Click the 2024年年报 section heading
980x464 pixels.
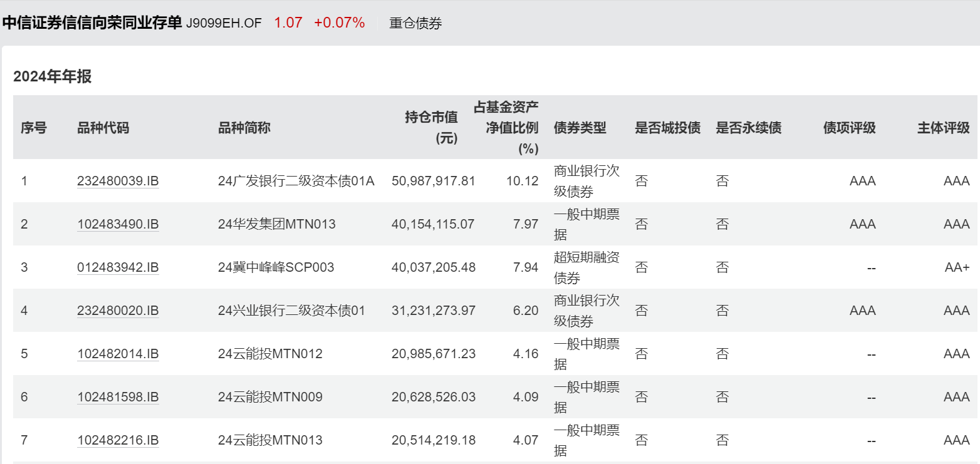(53, 77)
